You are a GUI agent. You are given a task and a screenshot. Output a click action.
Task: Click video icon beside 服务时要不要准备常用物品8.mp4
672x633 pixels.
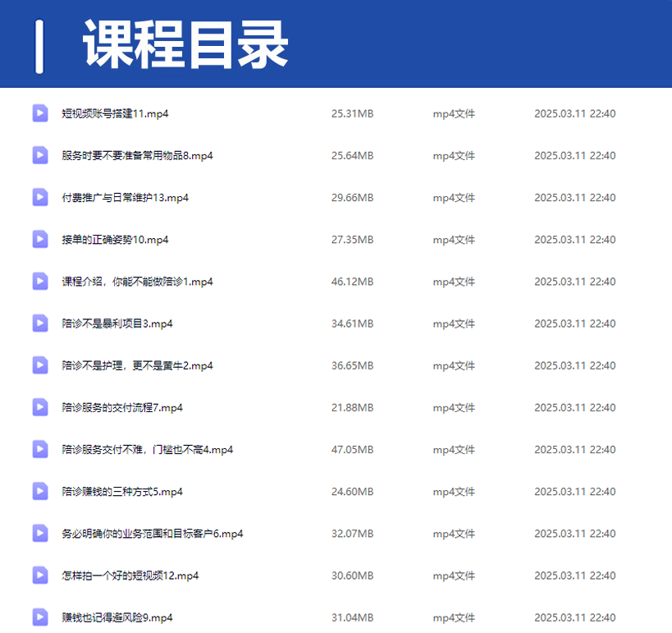pos(40,155)
